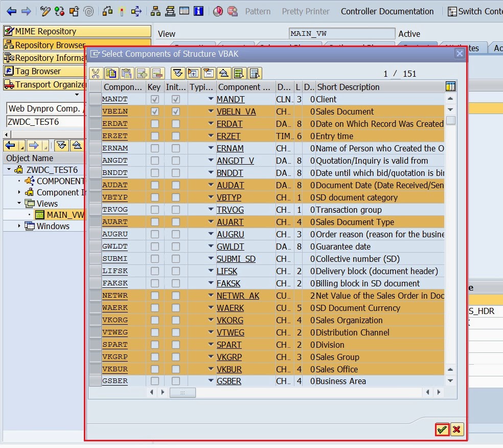Click the Controller Documentation button
The image size is (503, 448).
(387, 11)
